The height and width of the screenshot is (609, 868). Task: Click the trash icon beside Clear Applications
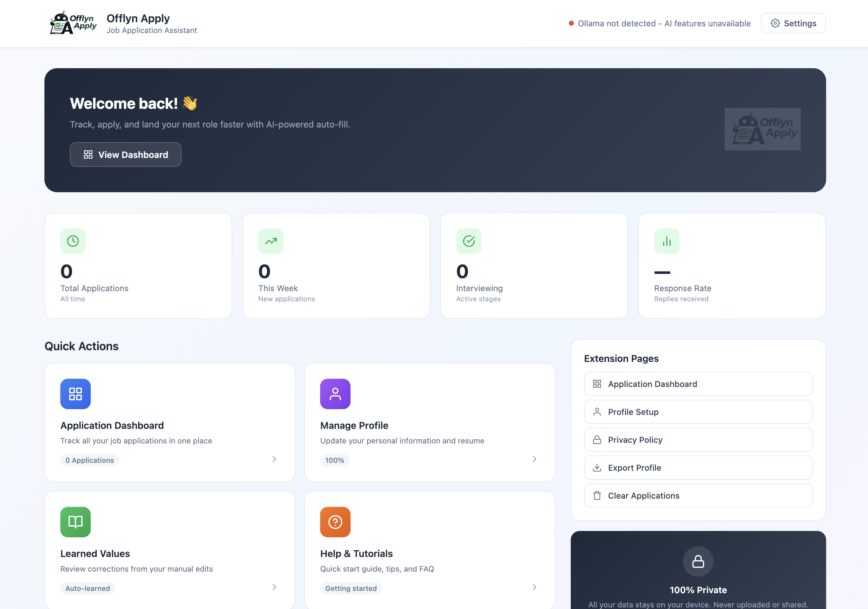click(597, 495)
